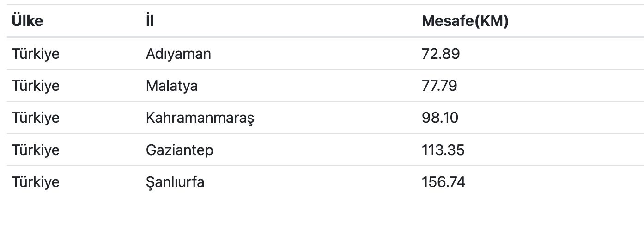Click Türkiye in the Adıyaman row

click(x=36, y=54)
